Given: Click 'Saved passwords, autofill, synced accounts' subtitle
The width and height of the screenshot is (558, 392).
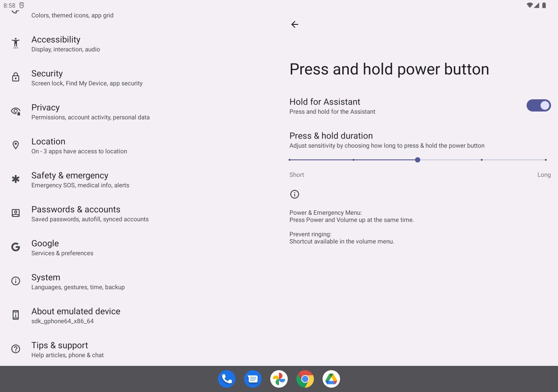Looking at the screenshot, I should pos(90,219).
